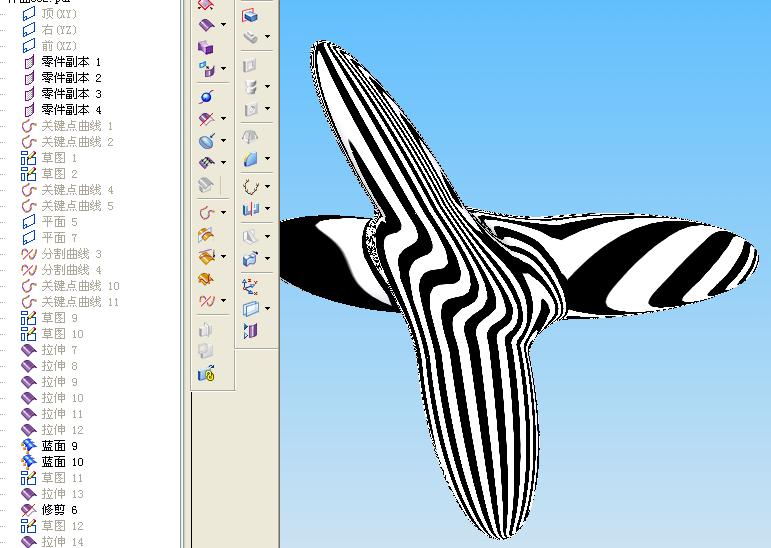
Task: Select tree item 蓝面 10
Action: [53, 462]
